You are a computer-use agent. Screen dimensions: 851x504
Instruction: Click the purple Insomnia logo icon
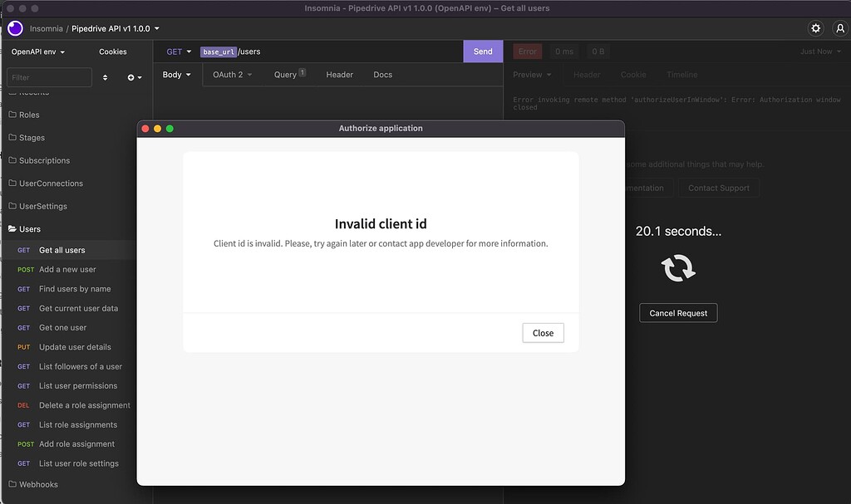(13, 27)
